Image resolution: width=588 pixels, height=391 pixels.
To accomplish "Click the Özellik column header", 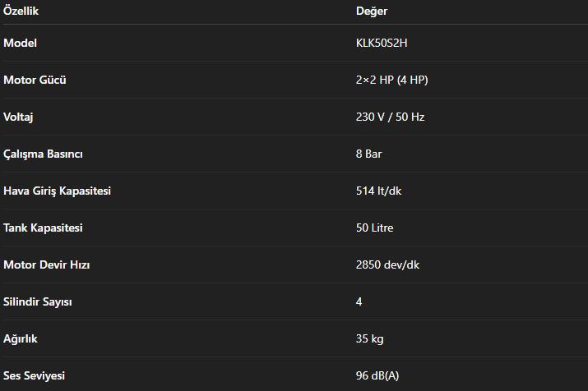I will pyautogui.click(x=21, y=11).
